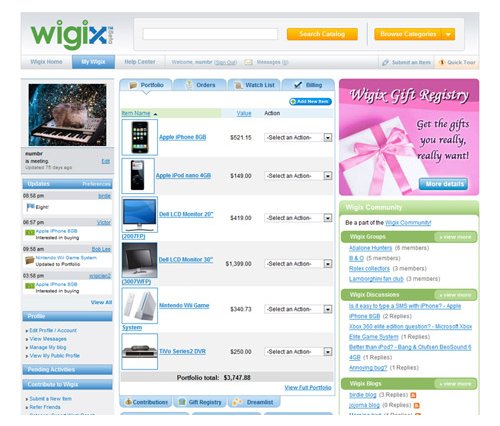The image size is (500, 426).
Task: Click the Dell LCD Monitor 30" thumbnail
Action: (140, 260)
